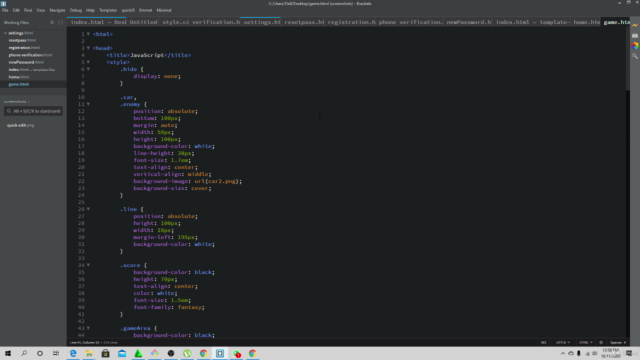Switch to newPassword.html tab
Screen dimensions: 640x360
468,22
